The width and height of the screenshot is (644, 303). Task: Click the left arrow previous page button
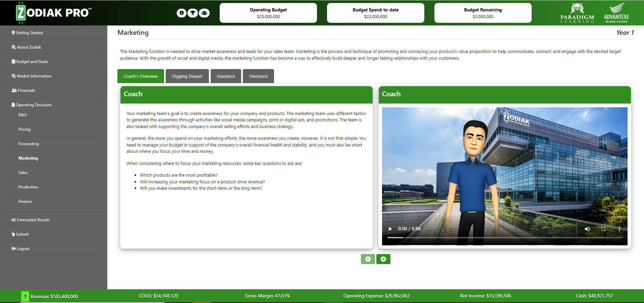[368, 259]
